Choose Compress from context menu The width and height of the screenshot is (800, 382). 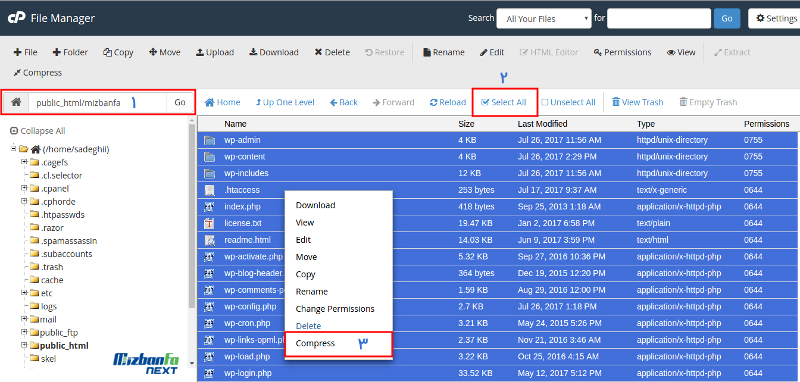(315, 343)
